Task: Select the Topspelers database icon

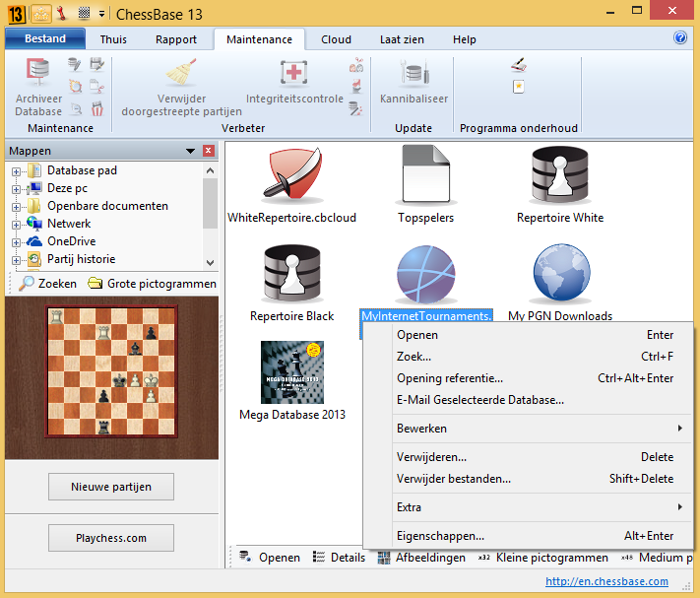Action: click(426, 175)
